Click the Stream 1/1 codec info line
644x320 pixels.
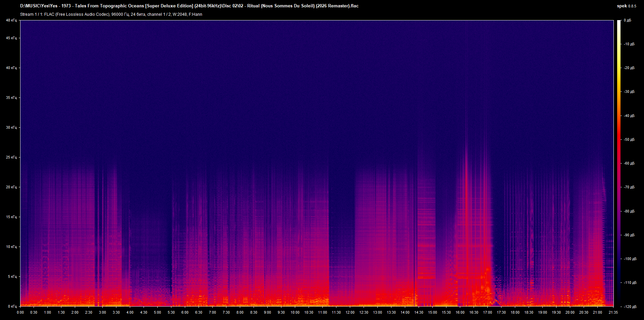111,14
